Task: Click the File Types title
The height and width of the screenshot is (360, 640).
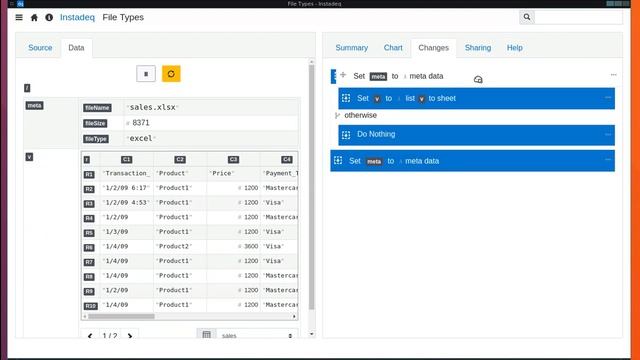Action: click(x=123, y=18)
